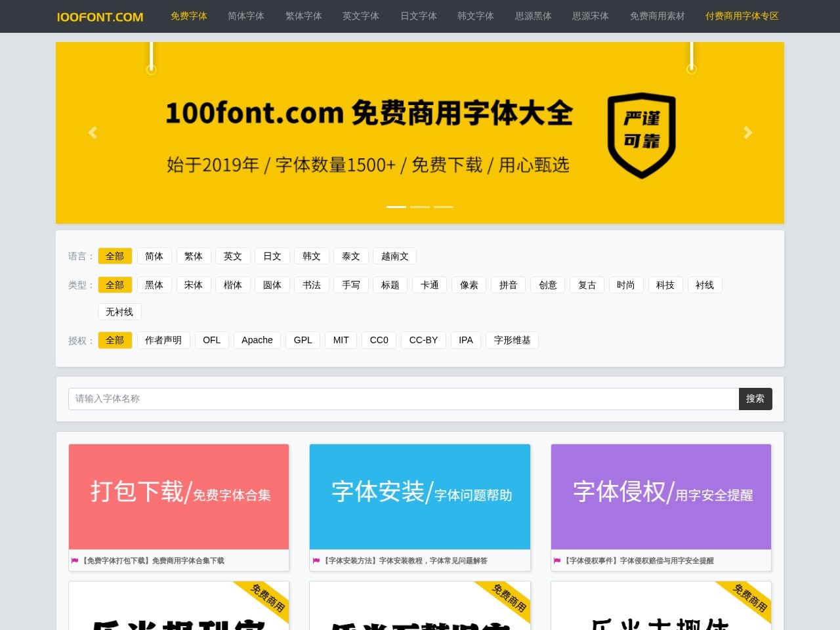Image resolution: width=840 pixels, height=630 pixels.
Task: Open 繁体字体 navigation menu item
Action: click(304, 16)
